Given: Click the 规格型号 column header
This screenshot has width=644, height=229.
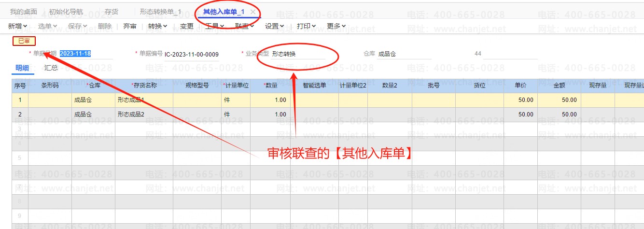Looking at the screenshot, I should click(197, 86).
